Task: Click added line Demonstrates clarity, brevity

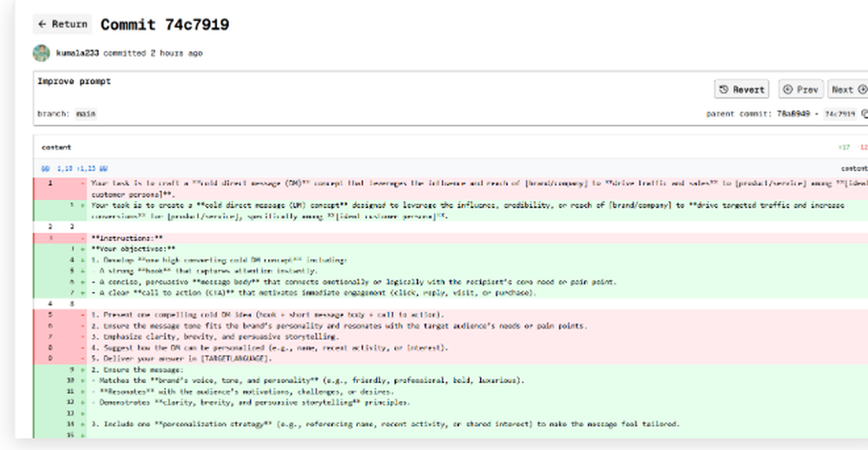Action: pyautogui.click(x=450, y=402)
